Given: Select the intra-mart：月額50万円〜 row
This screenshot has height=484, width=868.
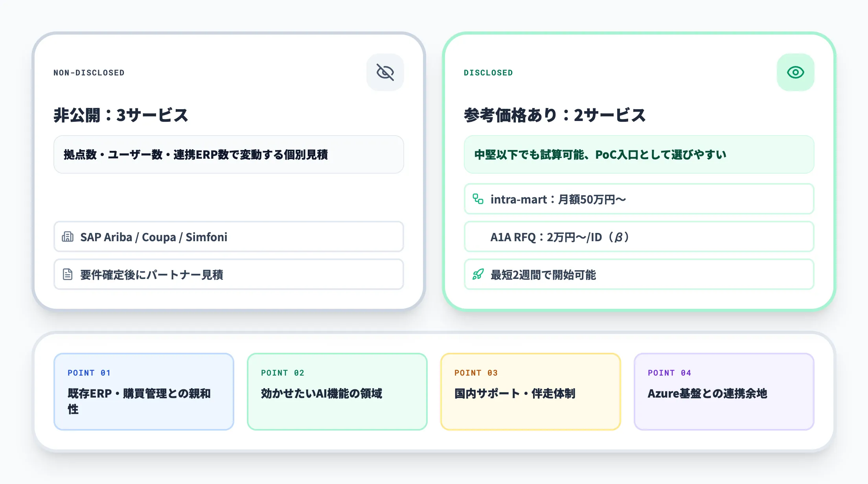Looking at the screenshot, I should coord(639,199).
